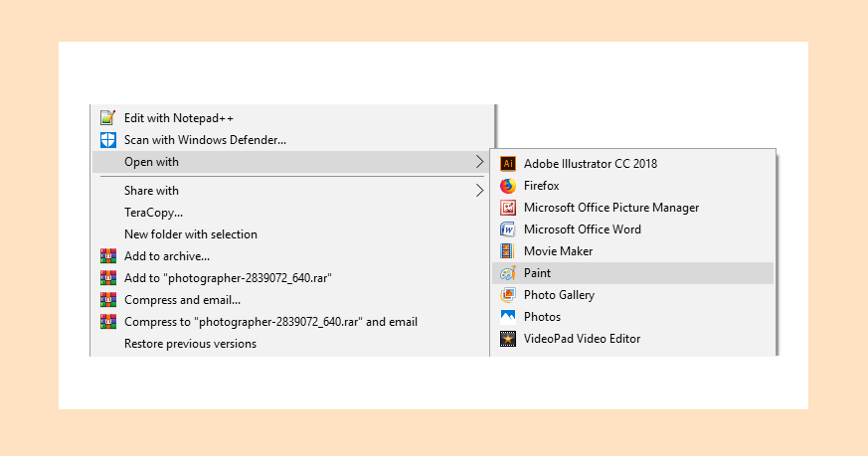Click the Adobe Illustrator CC 2018 icon

point(508,164)
